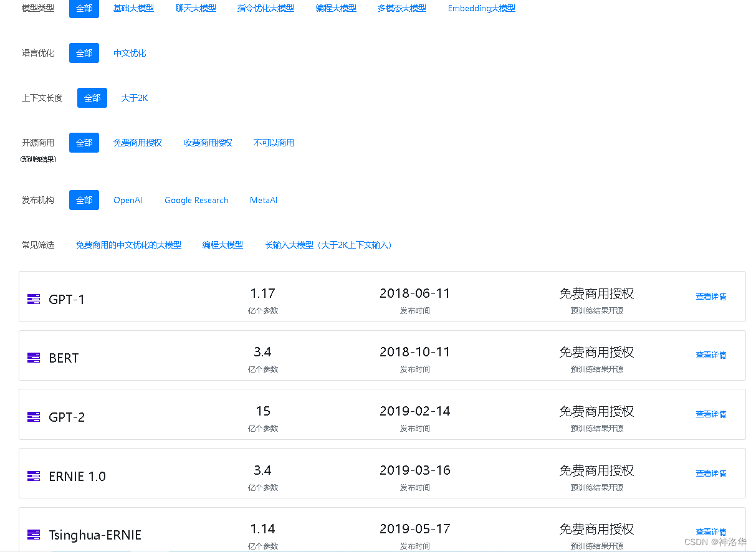The width and height of the screenshot is (756, 552).
Task: Filter model type by 指令优化大模型
Action: coord(266,9)
